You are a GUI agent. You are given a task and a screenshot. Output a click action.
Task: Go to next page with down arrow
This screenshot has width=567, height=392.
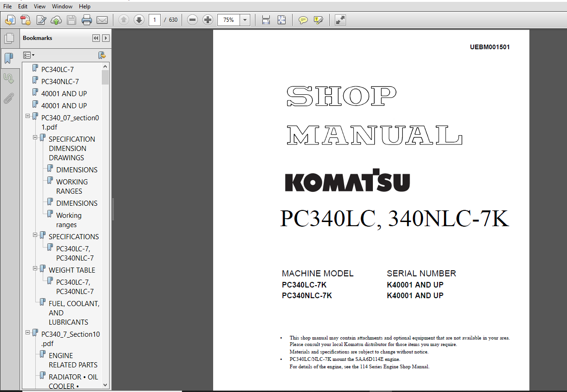tap(139, 20)
